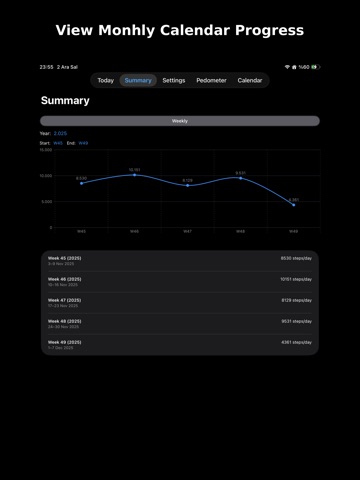Click the 4361 steps/day value
This screenshot has width=360, height=480.
[x=296, y=342]
